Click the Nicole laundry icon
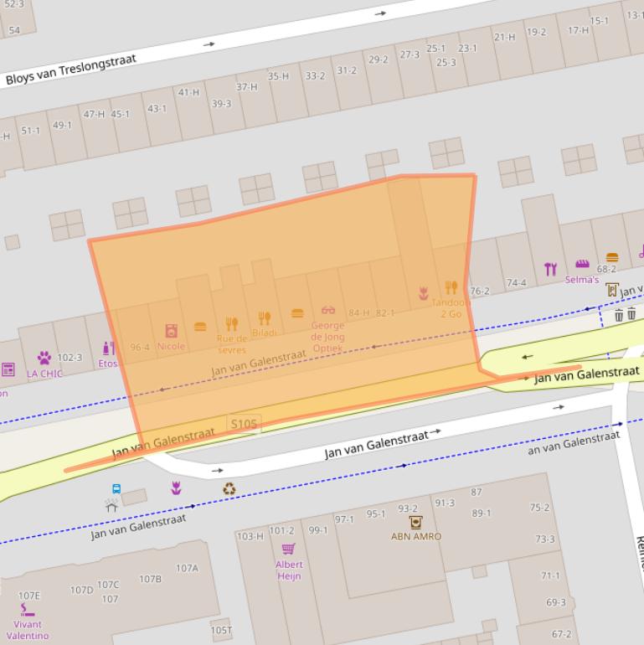644x645 pixels. [x=171, y=331]
